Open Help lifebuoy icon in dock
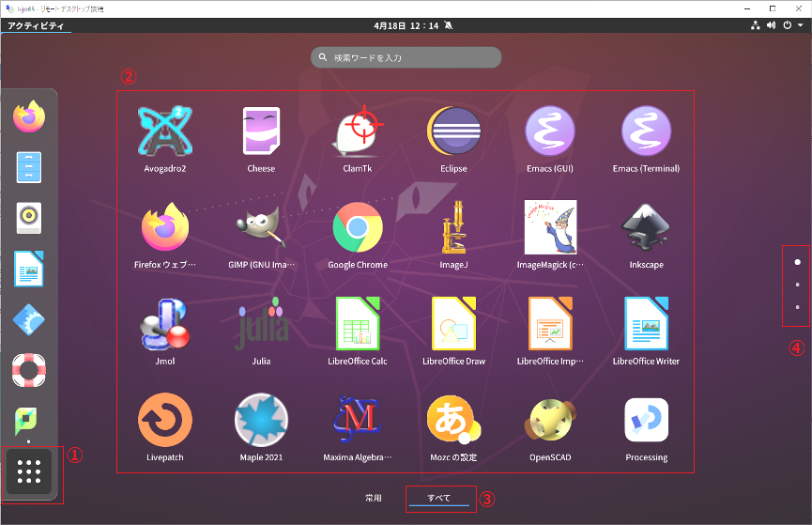This screenshot has width=812, height=525. (x=29, y=370)
